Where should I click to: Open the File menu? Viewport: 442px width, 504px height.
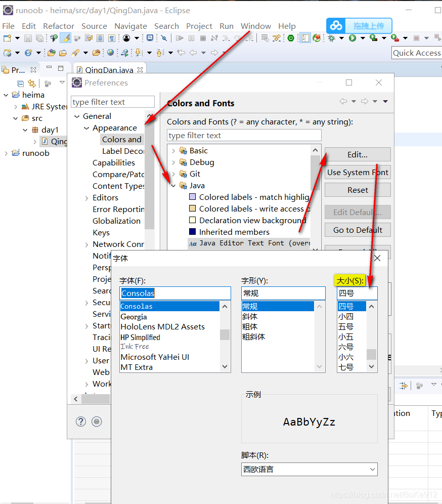[9, 26]
